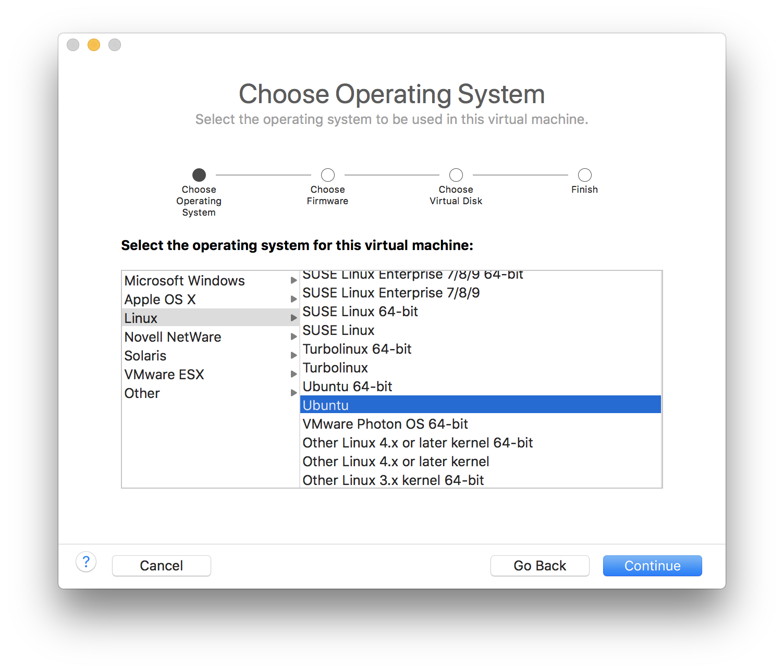
Task: Select the Other operating system category
Action: coord(142,393)
